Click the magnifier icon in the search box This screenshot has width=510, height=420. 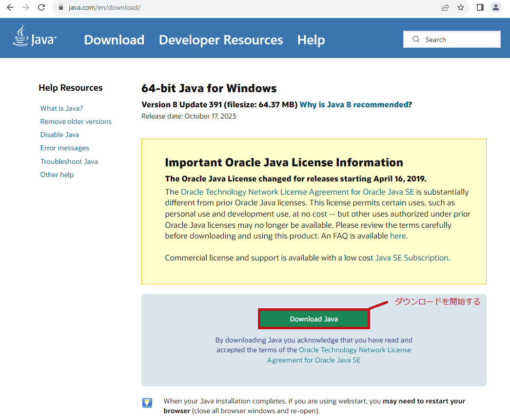click(x=416, y=40)
